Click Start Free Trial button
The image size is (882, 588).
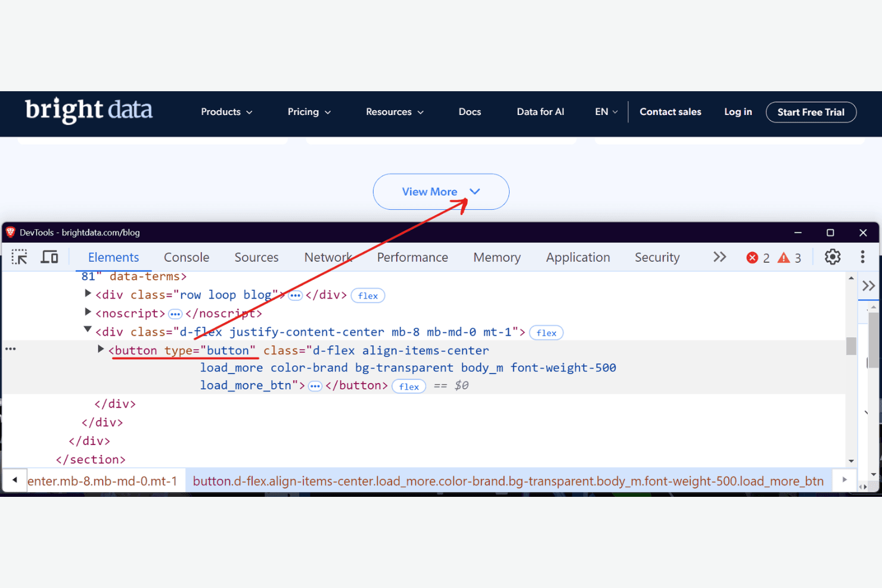[x=811, y=112]
